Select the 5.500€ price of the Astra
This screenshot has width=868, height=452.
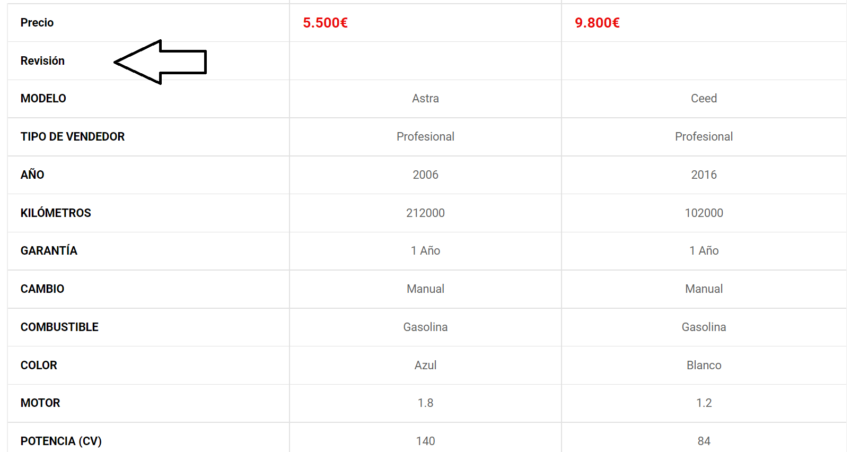pos(325,23)
